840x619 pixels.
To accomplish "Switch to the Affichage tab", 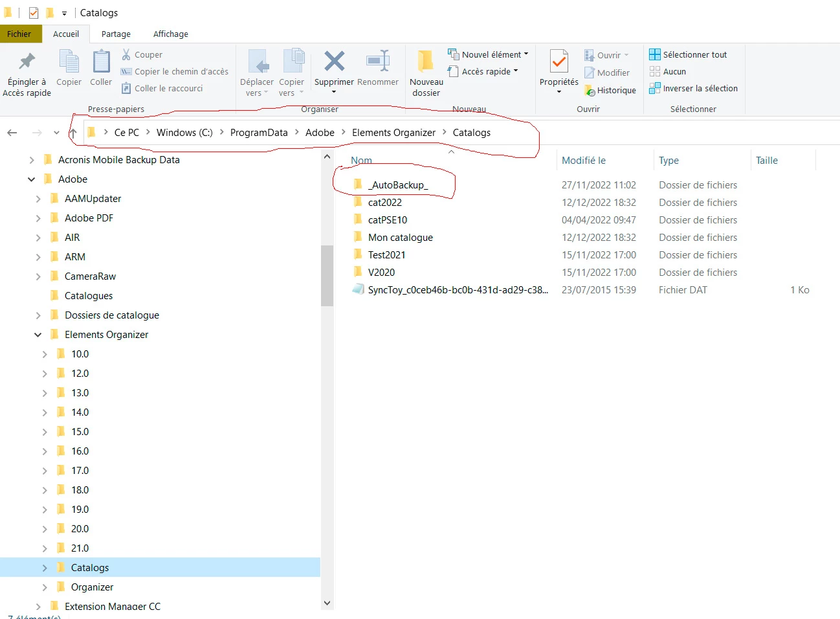I will click(171, 34).
